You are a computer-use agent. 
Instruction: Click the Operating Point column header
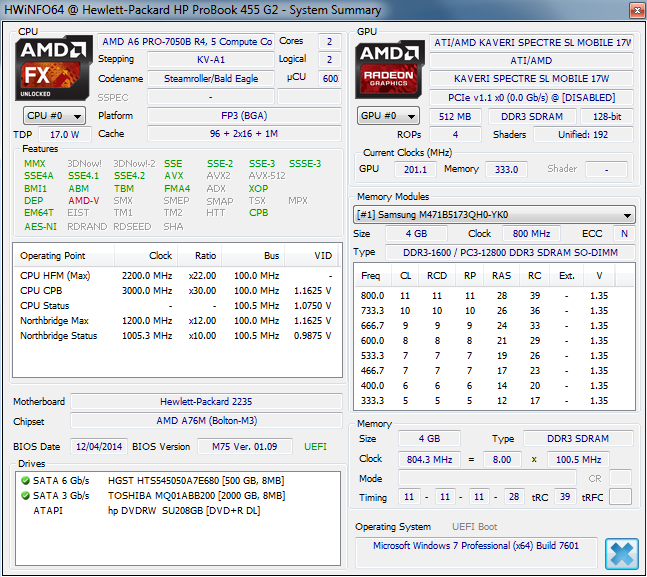pyautogui.click(x=64, y=256)
